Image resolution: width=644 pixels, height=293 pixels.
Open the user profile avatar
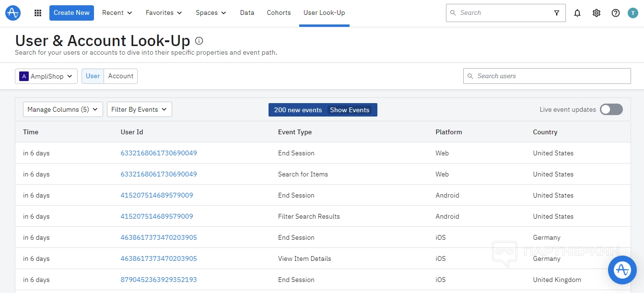click(632, 13)
